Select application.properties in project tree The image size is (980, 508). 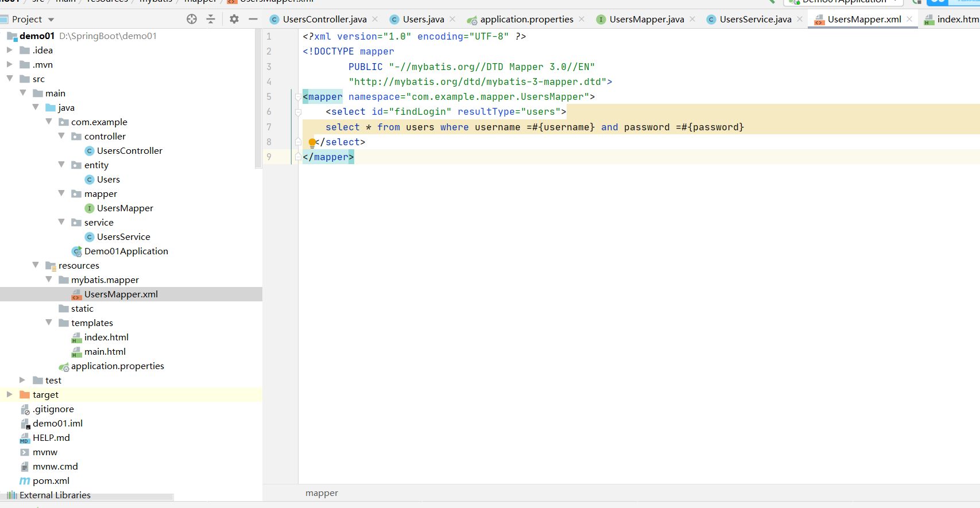(x=117, y=366)
